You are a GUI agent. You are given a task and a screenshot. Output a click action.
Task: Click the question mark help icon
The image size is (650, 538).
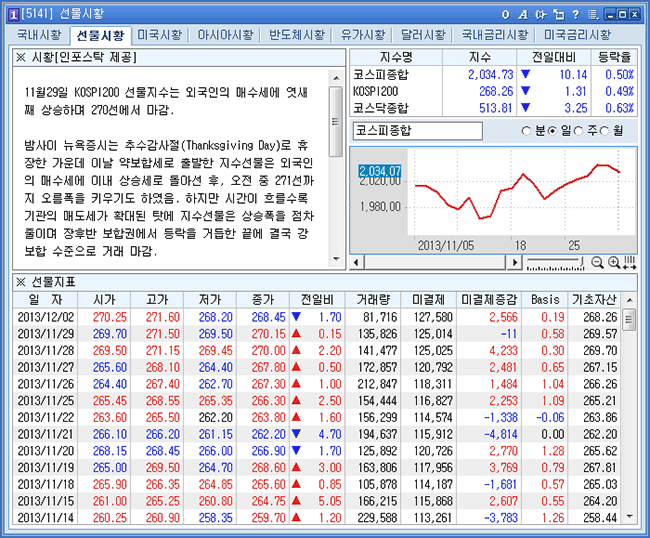click(574, 14)
